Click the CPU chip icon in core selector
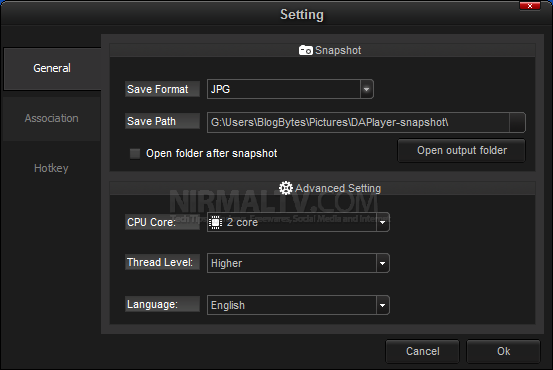 [215, 223]
